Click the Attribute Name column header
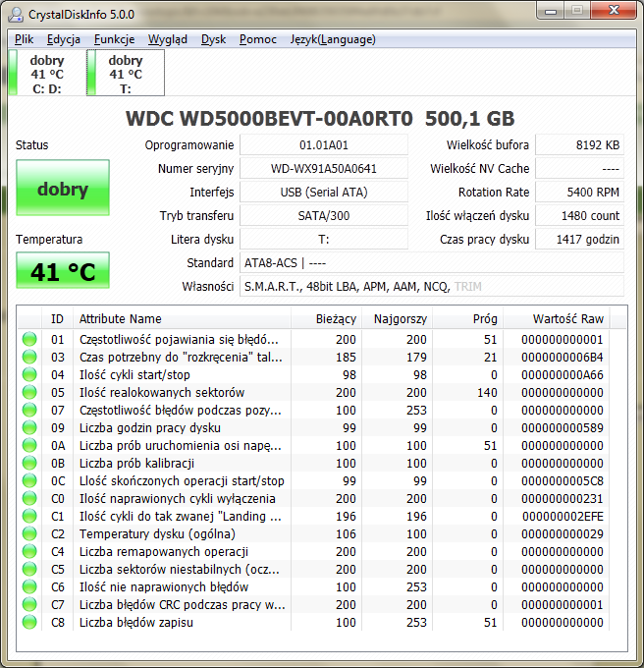 click(x=183, y=318)
